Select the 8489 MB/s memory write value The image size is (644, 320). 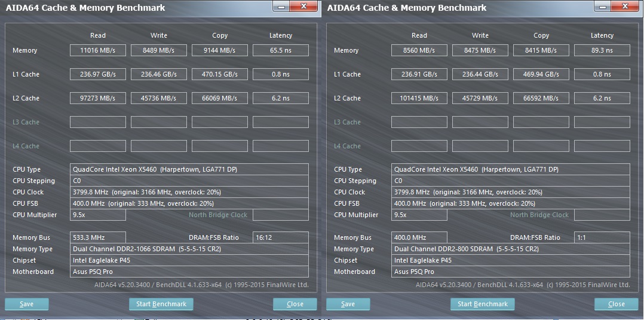click(158, 50)
